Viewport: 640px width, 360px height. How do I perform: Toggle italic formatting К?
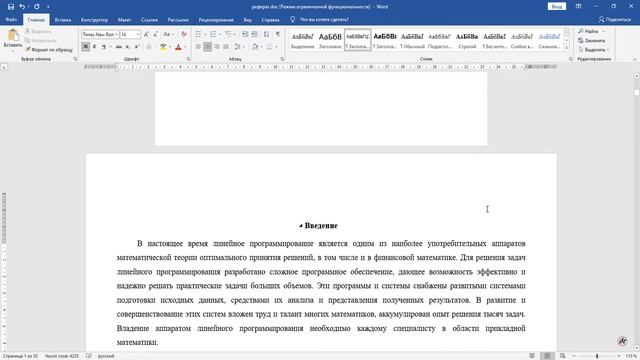coord(95,47)
